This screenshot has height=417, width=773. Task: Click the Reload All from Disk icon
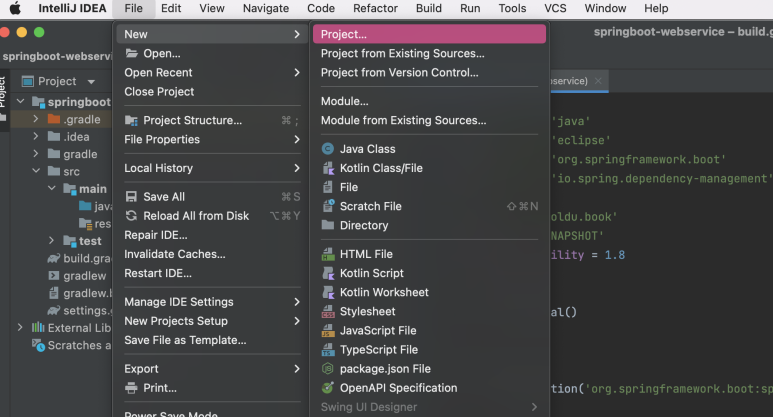pyautogui.click(x=131, y=216)
